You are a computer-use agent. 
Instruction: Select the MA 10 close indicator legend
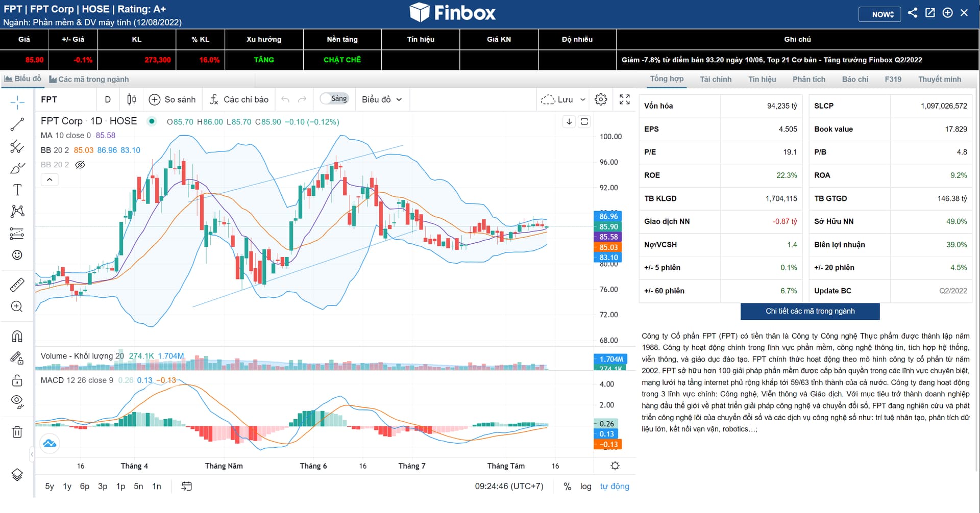coord(66,135)
